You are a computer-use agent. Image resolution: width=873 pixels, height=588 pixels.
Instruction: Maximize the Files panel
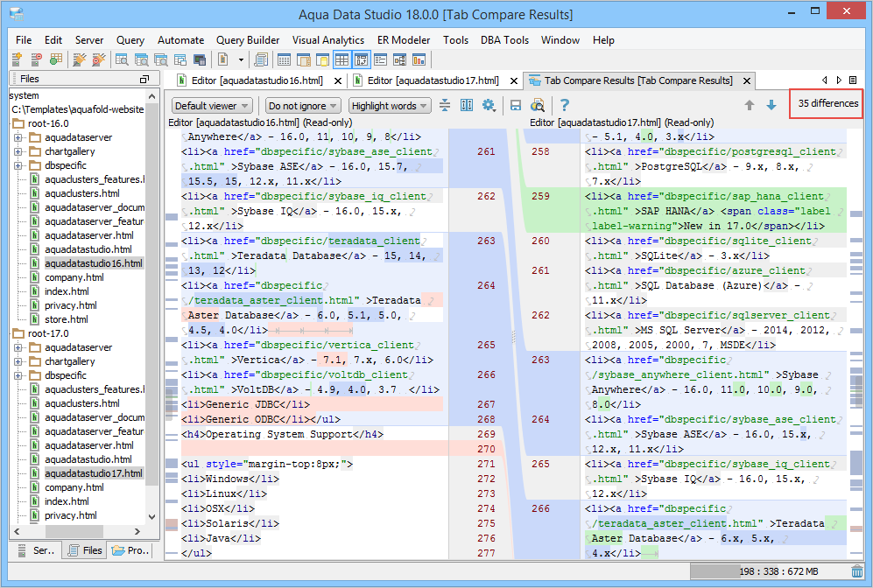click(144, 80)
